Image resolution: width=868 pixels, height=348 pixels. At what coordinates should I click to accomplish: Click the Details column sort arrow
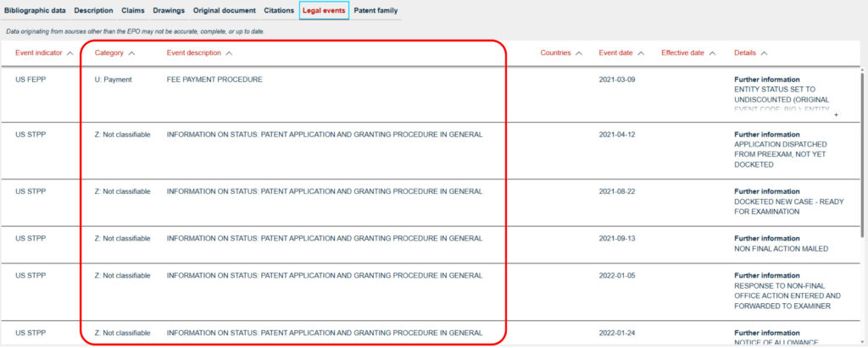pos(765,53)
